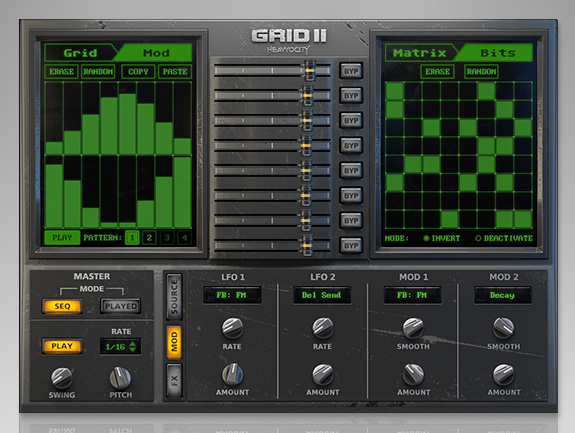Select pattern 2
Viewport: 575px width, 433px height.
click(x=149, y=238)
